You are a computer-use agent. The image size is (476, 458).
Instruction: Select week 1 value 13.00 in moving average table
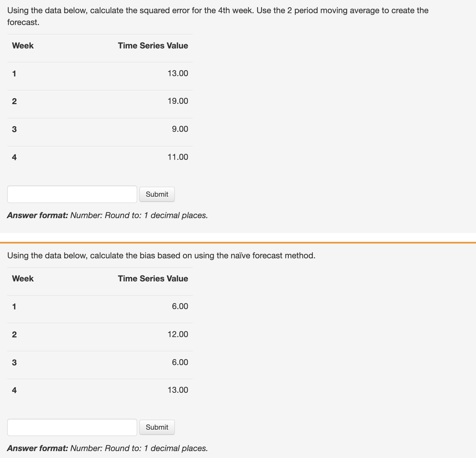coord(178,73)
